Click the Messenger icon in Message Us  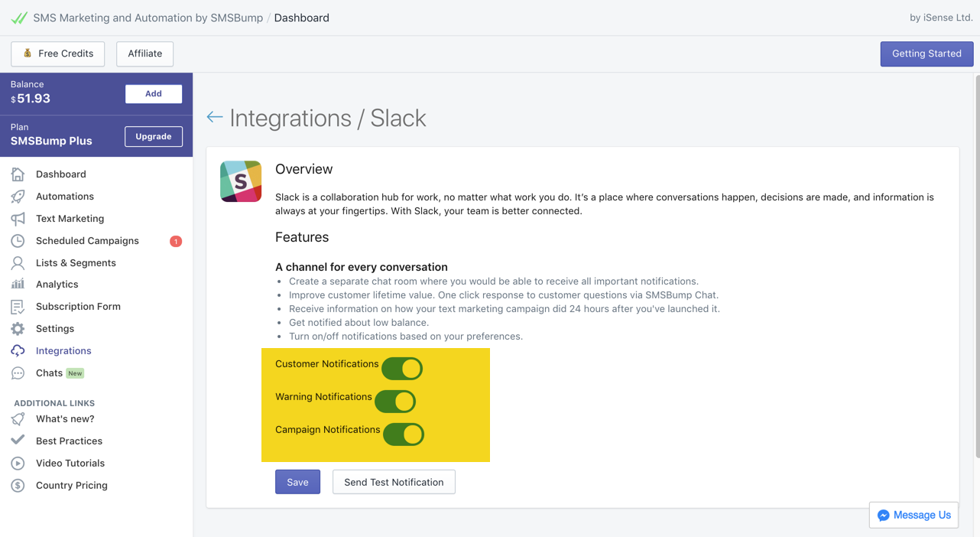pos(884,516)
